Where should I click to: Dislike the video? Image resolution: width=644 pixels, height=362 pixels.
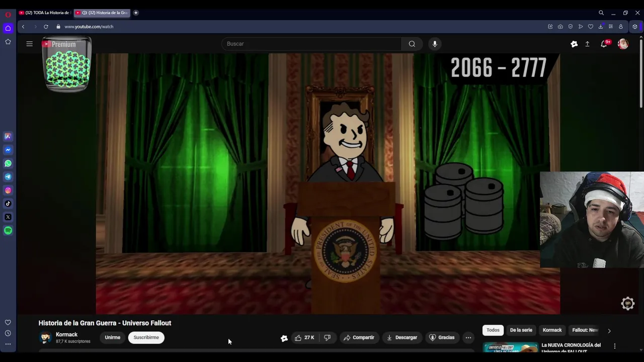pos(328,338)
